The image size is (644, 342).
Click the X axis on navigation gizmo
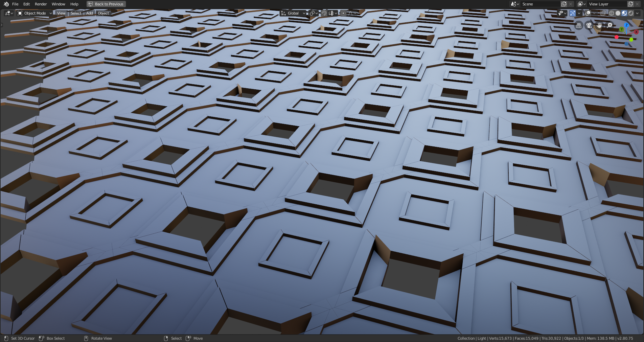636,32
